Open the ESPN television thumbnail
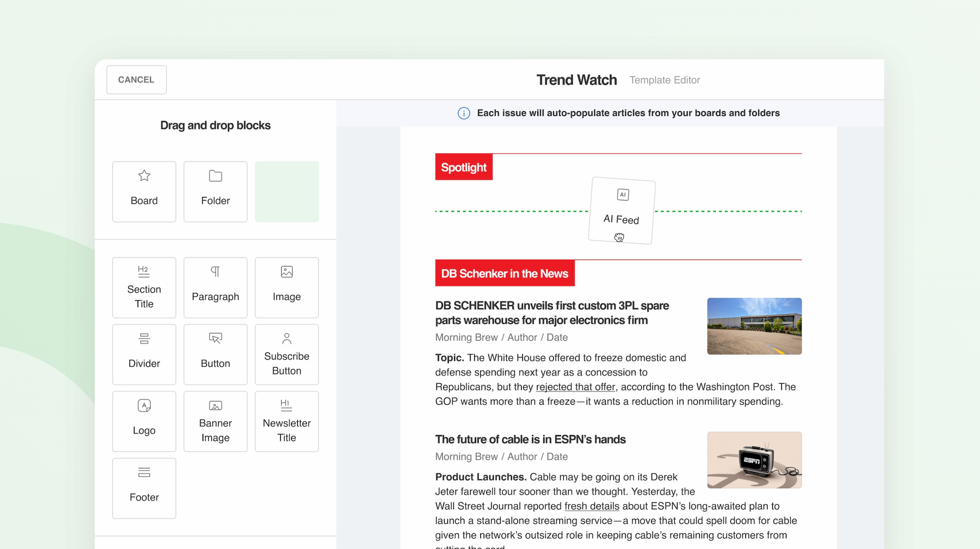This screenshot has height=549, width=980. click(x=754, y=460)
